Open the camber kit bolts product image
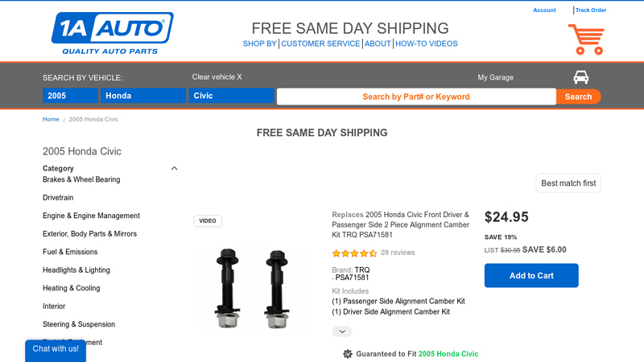Viewport: 644px width, 362px height. point(252,288)
